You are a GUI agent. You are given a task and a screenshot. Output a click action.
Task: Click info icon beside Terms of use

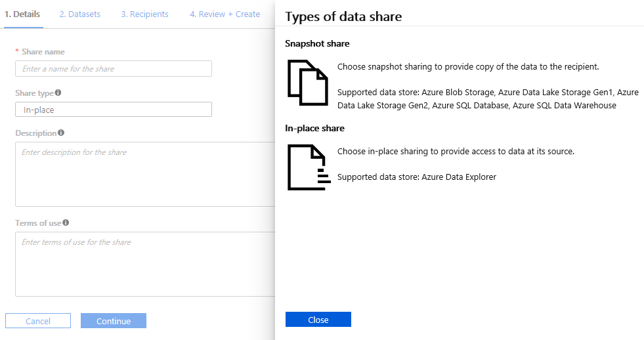coord(66,223)
